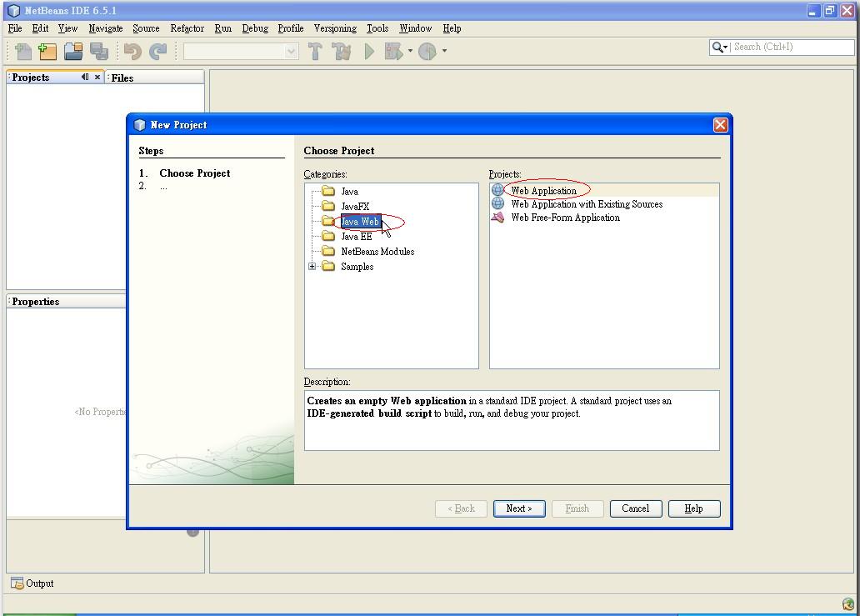Select the Java Web category

click(x=360, y=222)
